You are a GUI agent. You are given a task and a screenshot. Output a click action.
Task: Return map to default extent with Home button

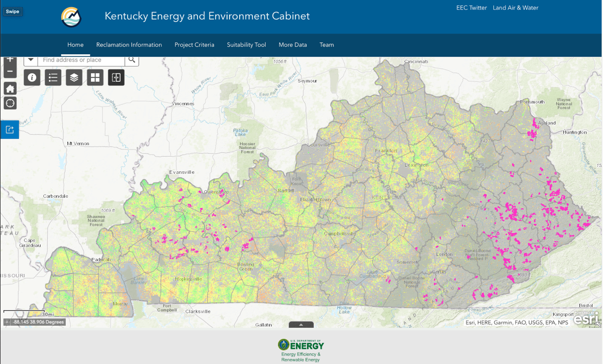[x=10, y=88]
